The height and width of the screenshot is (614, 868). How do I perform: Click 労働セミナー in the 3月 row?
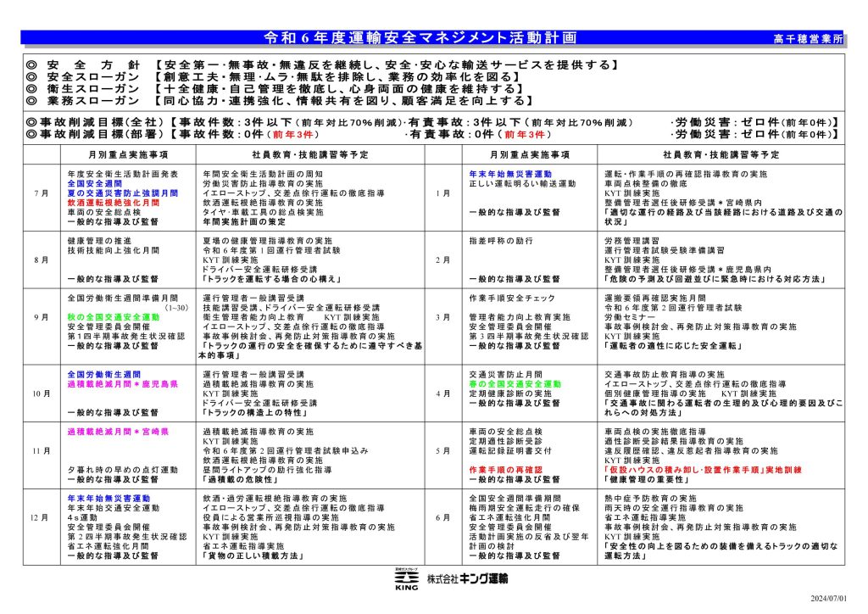[630, 317]
